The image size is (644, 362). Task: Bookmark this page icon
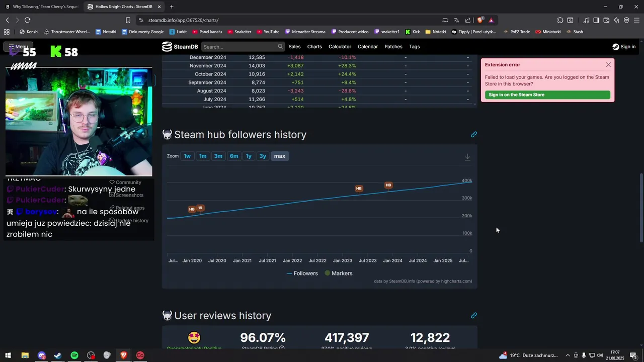128,20
